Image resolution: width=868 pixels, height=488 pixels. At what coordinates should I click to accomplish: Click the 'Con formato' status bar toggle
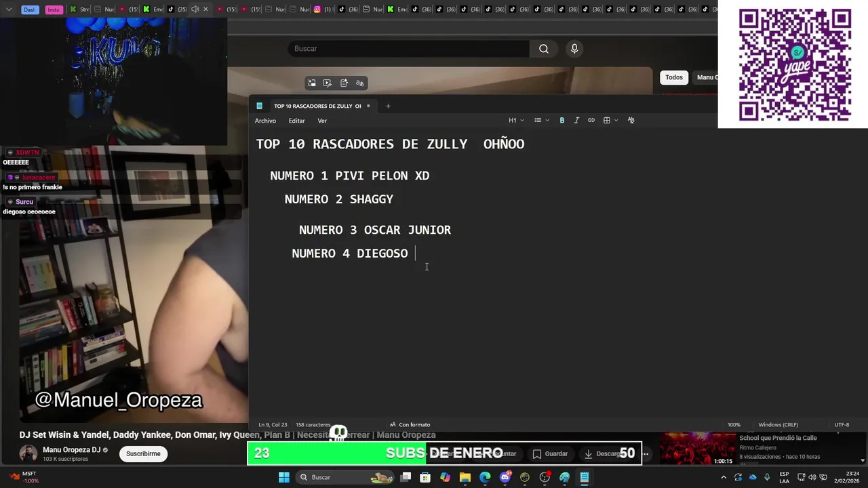pos(410,424)
